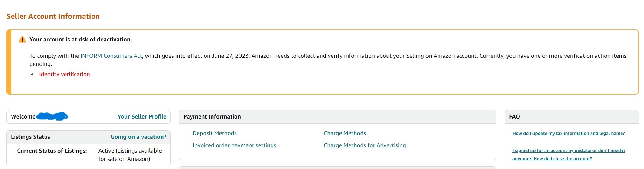Viewport: 644px width, 169px height.
Task: Click the orange warning triangle icon
Action: click(22, 40)
